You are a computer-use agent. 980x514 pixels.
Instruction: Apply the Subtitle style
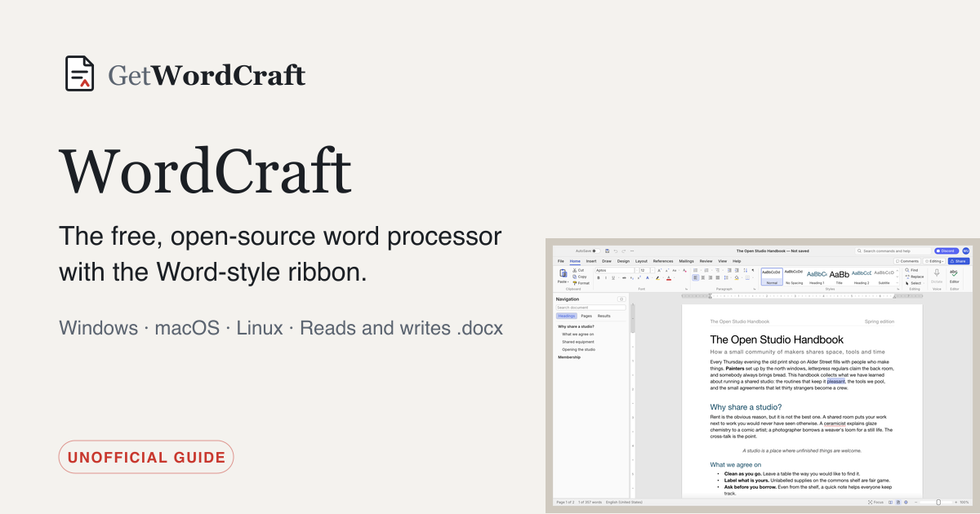coord(884,276)
